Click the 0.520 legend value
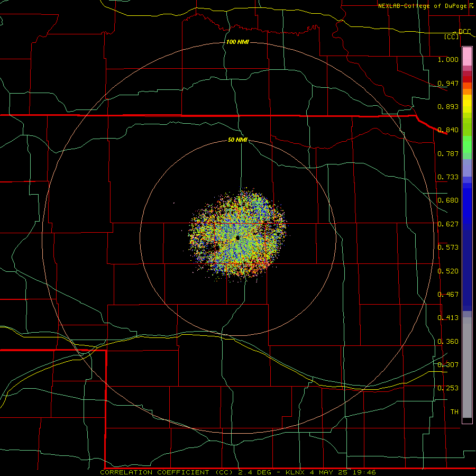The width and height of the screenshot is (476, 476). pos(448,271)
